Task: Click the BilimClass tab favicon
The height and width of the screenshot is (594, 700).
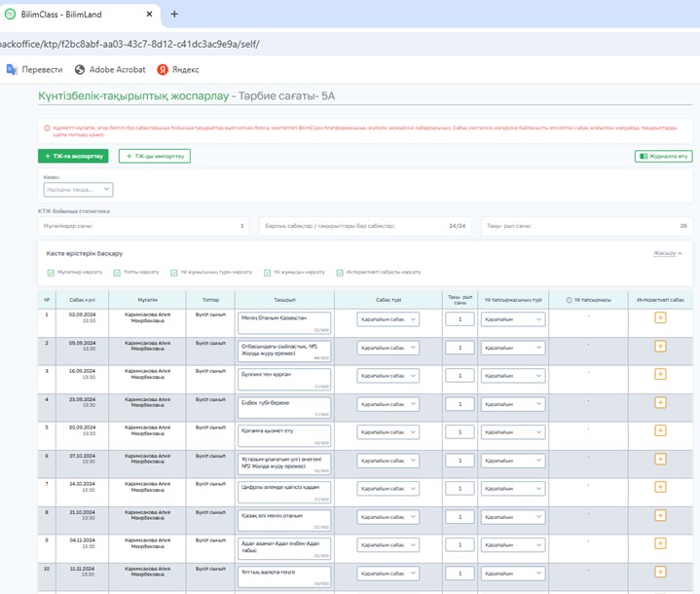Action: 11,14
